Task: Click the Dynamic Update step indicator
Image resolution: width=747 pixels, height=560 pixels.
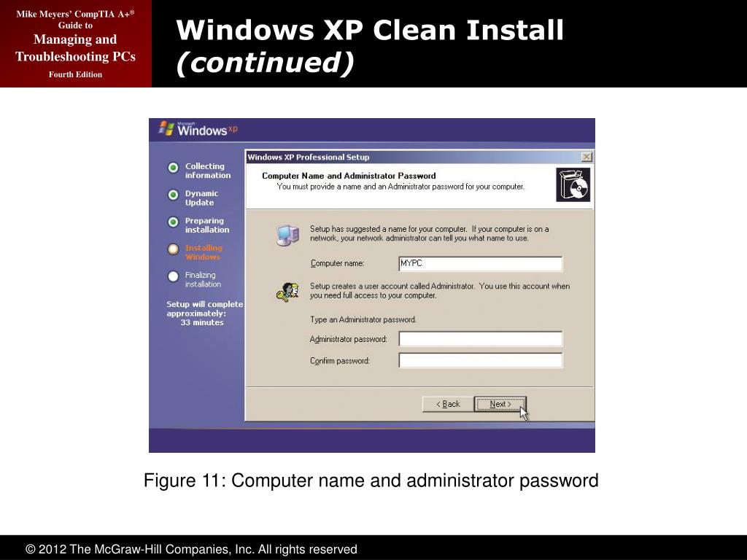Action: (173, 195)
